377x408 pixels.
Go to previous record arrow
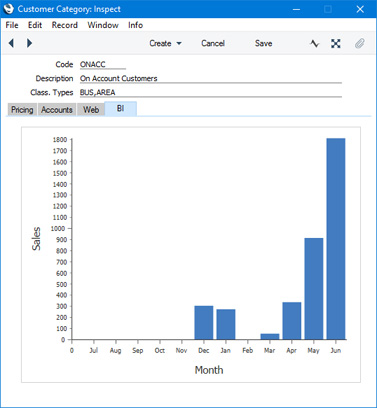11,43
